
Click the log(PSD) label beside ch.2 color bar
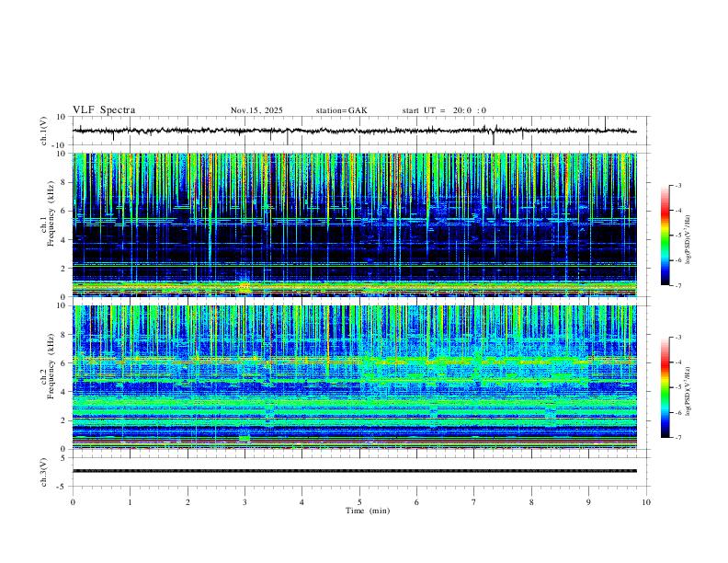click(x=688, y=391)
